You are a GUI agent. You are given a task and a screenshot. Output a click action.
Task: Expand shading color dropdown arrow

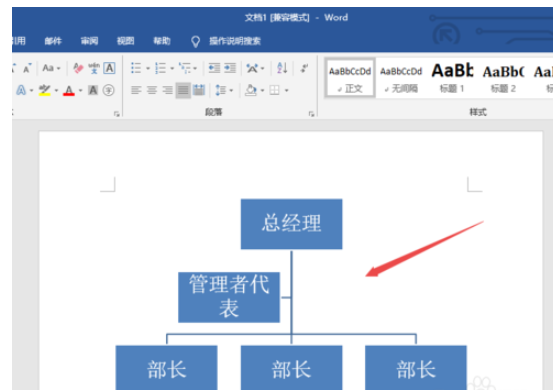[x=262, y=91]
